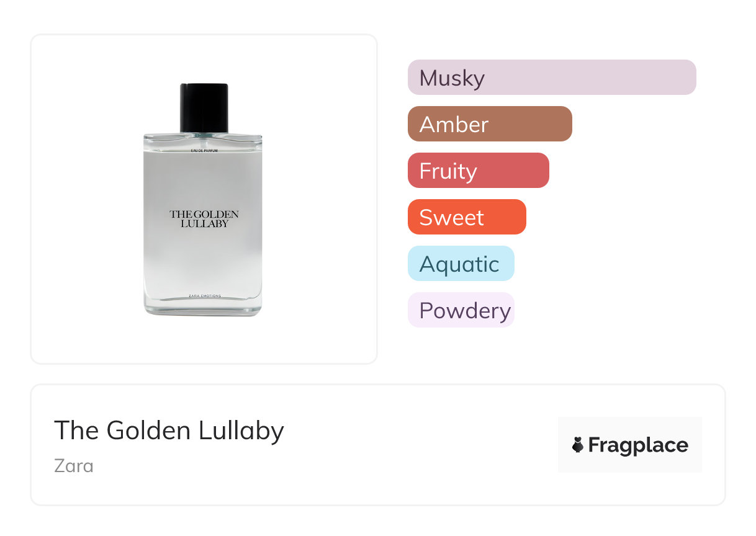Click the word Amber in brown bar

coord(454,125)
